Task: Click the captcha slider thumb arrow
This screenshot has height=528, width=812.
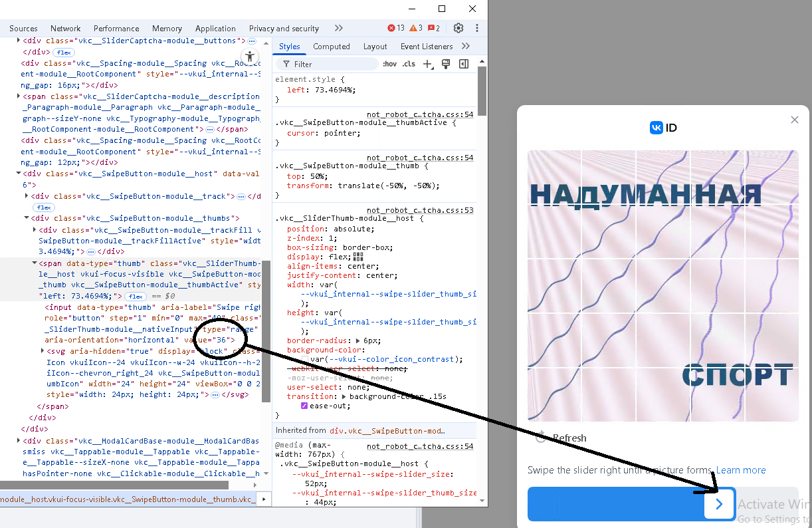Action: coord(719,505)
